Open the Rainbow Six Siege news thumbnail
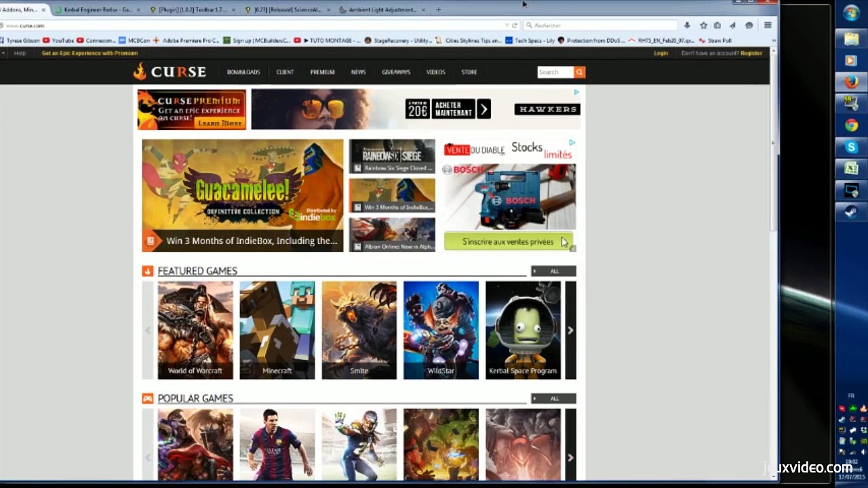This screenshot has height=488, width=868. (392, 157)
